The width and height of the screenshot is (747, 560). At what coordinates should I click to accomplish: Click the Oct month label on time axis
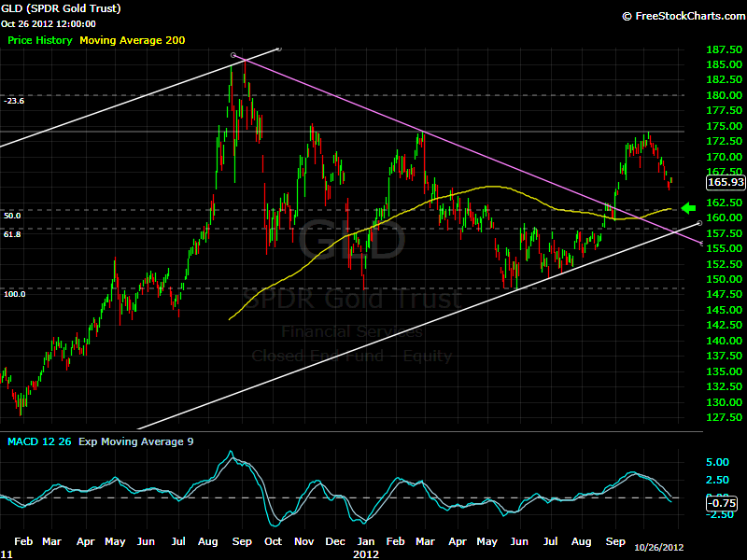(x=273, y=541)
